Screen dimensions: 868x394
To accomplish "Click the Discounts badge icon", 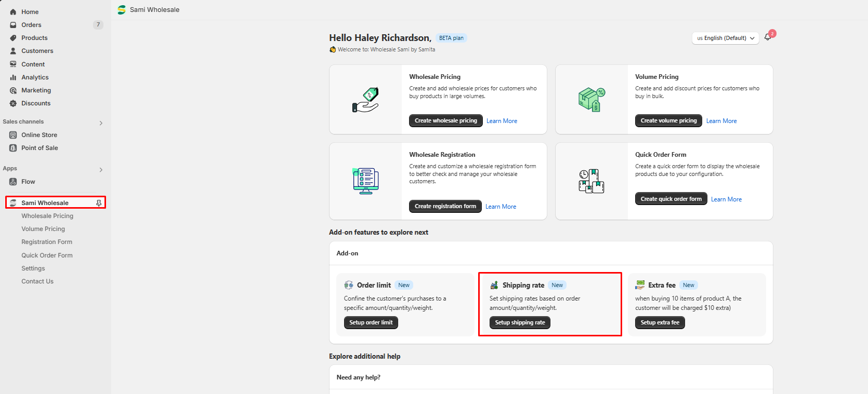I will coord(14,103).
